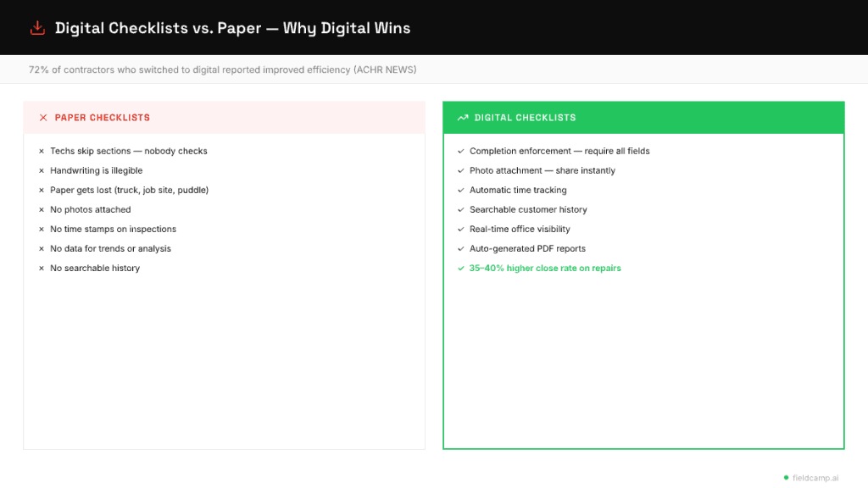Click the red download icon beside the title
The width and height of the screenshot is (868, 488).
(36, 26)
